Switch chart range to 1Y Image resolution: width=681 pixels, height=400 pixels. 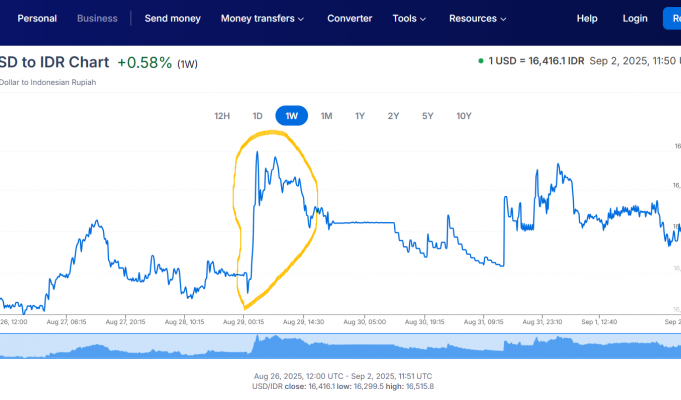click(x=360, y=116)
